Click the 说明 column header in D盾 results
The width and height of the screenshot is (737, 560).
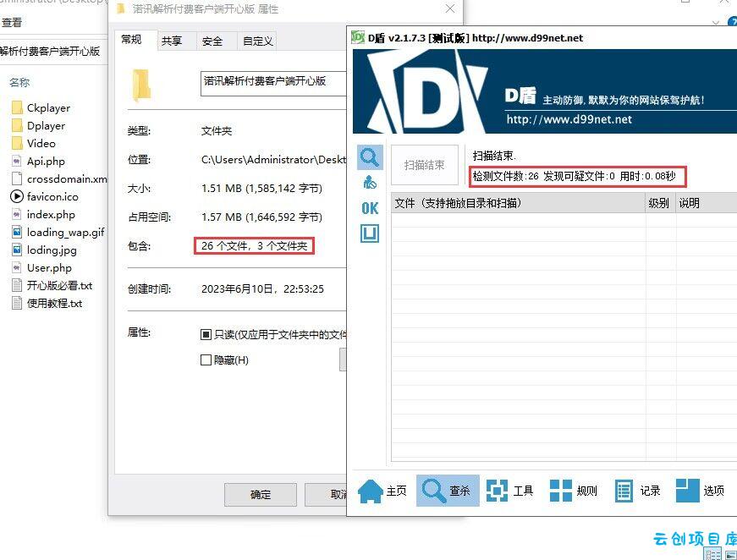pos(706,203)
